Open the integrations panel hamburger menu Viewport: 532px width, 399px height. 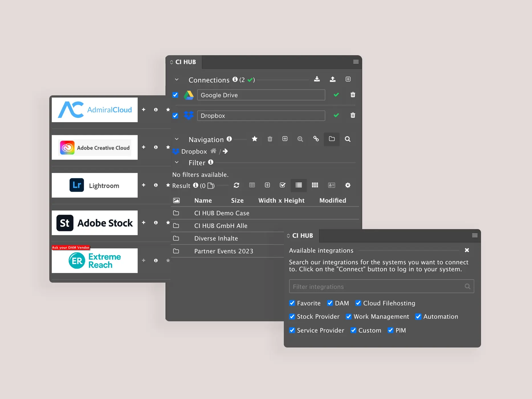475,235
